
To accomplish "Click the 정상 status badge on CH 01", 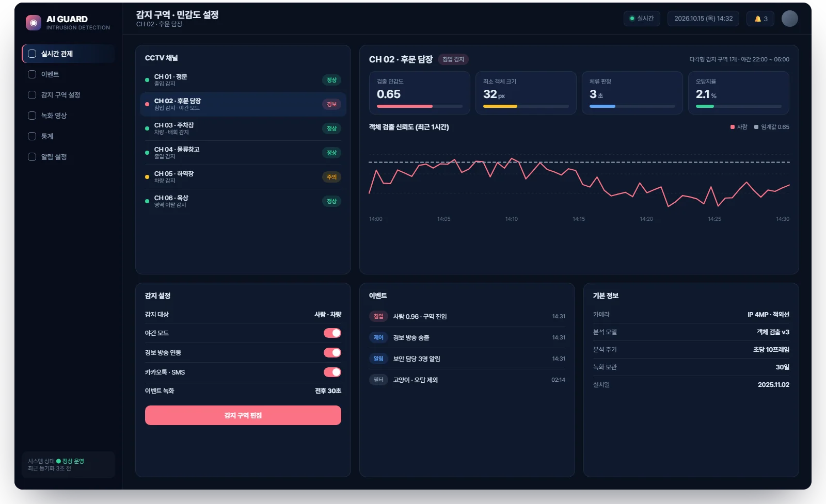I will [331, 80].
